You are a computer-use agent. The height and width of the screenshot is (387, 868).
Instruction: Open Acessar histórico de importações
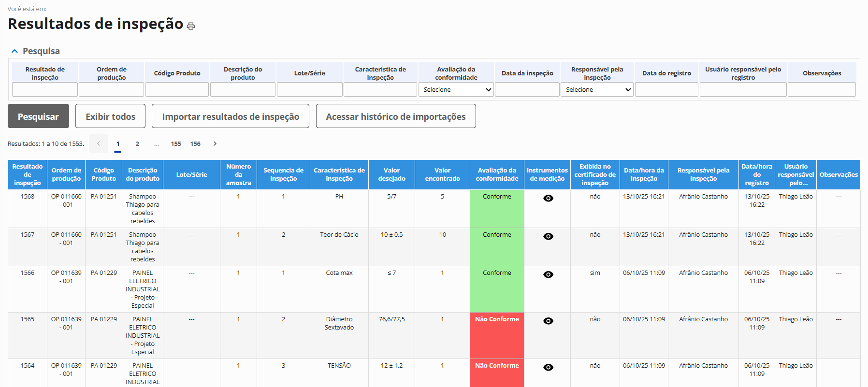pos(396,116)
